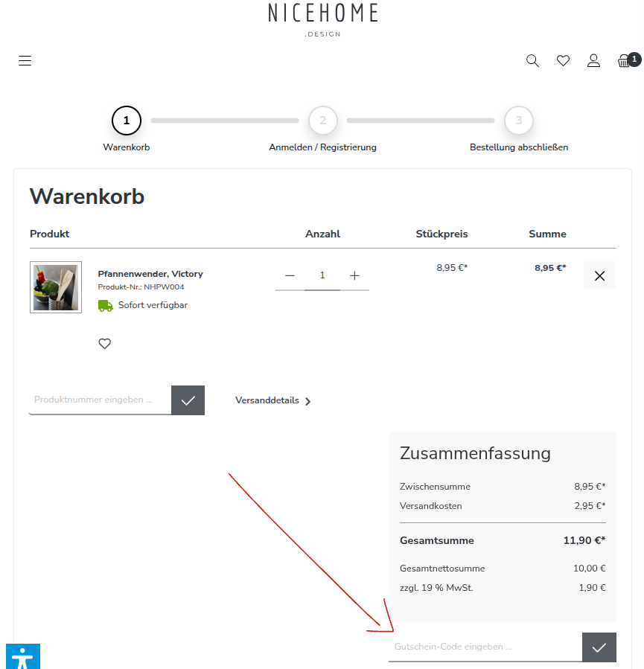Go to step 3 Bestellung abschließen
The image size is (644, 669).
click(519, 121)
